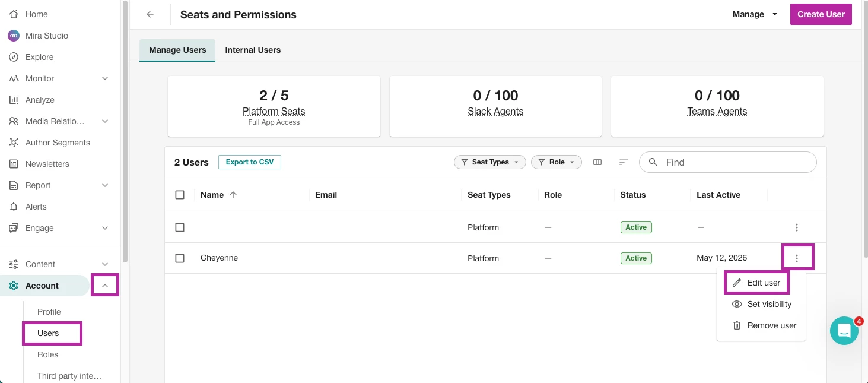
Task: Click the Media Relations icon
Action: 13,121
